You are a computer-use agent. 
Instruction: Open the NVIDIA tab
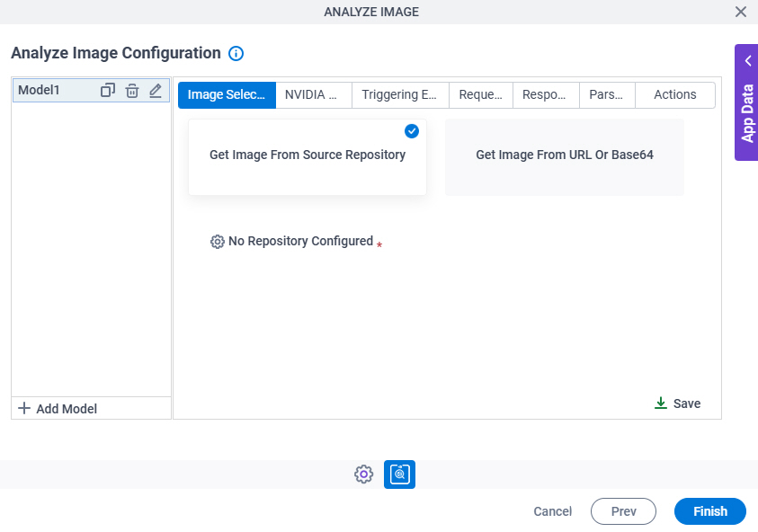point(313,94)
